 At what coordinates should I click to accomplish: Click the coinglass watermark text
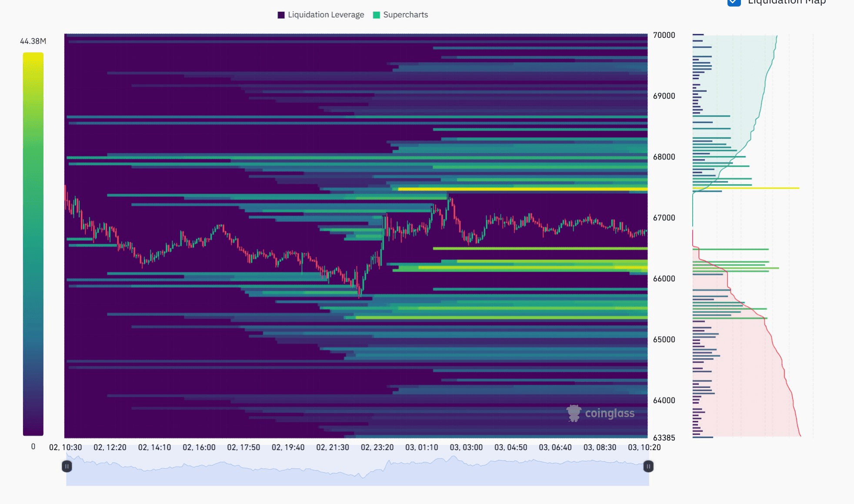[610, 413]
